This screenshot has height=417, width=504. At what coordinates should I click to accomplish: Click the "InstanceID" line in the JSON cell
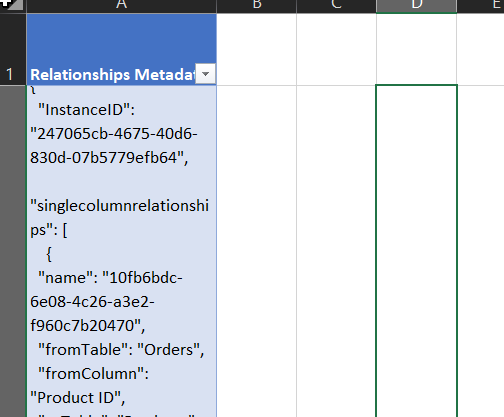click(x=86, y=110)
